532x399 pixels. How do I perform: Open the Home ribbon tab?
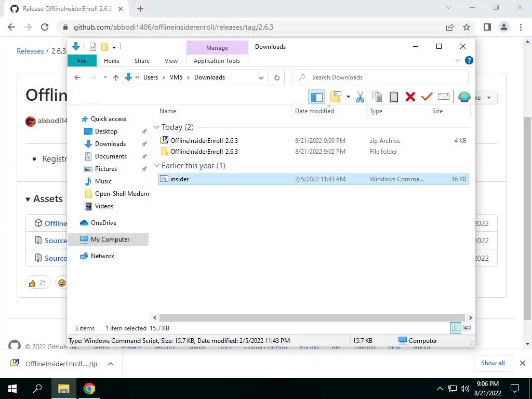click(x=112, y=61)
